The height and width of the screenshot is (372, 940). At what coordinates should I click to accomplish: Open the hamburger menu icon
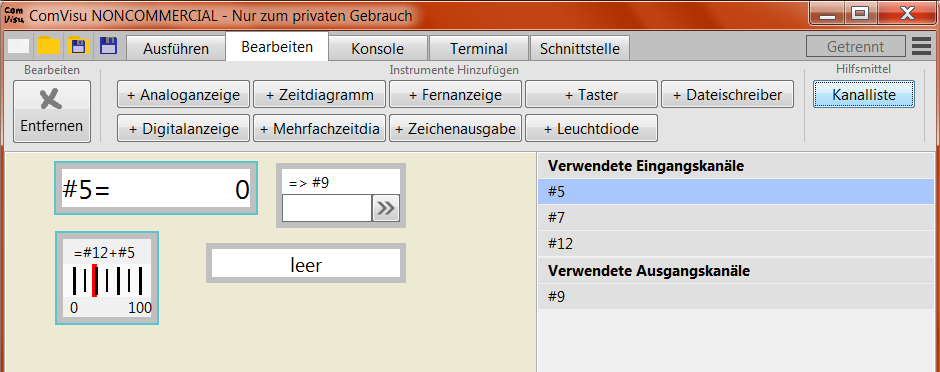pyautogui.click(x=921, y=47)
